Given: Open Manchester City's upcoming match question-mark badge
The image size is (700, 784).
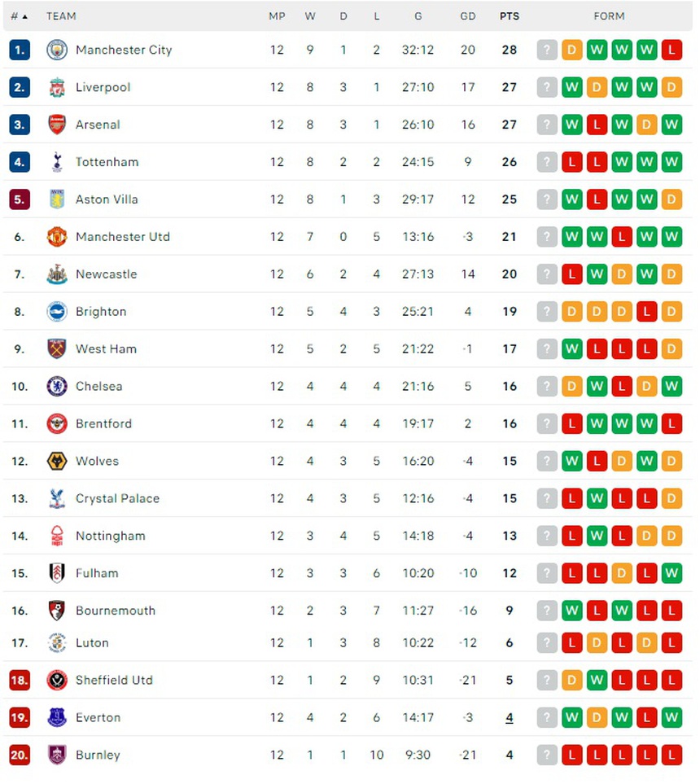Looking at the screenshot, I should click(546, 50).
